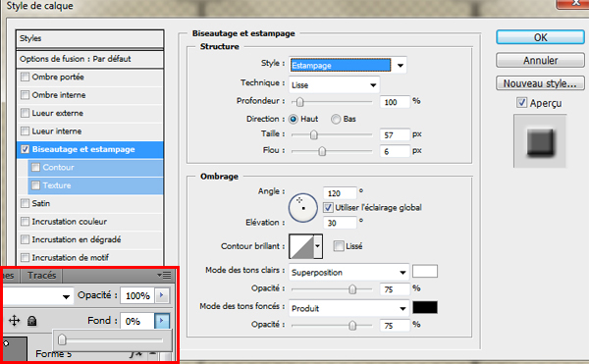Screen dimensions: 589x364
Task: Enable the Ombre portée checkbox
Action: coord(26,77)
